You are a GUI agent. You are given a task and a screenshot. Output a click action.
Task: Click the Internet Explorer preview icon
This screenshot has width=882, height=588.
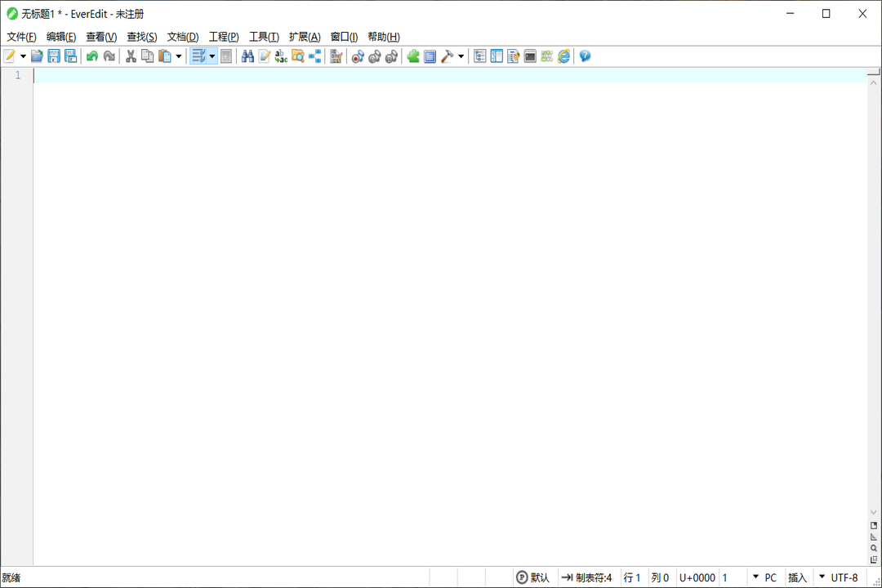point(563,56)
